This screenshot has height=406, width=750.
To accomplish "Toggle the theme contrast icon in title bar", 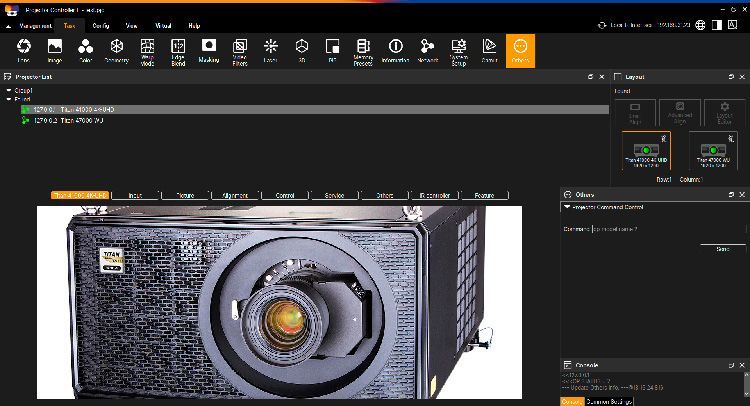I will click(717, 25).
